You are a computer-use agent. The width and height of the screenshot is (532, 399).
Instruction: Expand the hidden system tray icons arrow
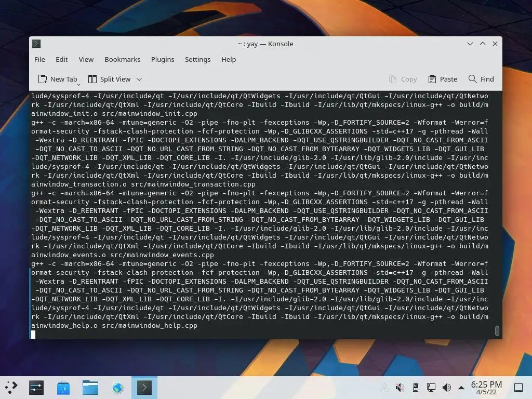point(461,388)
